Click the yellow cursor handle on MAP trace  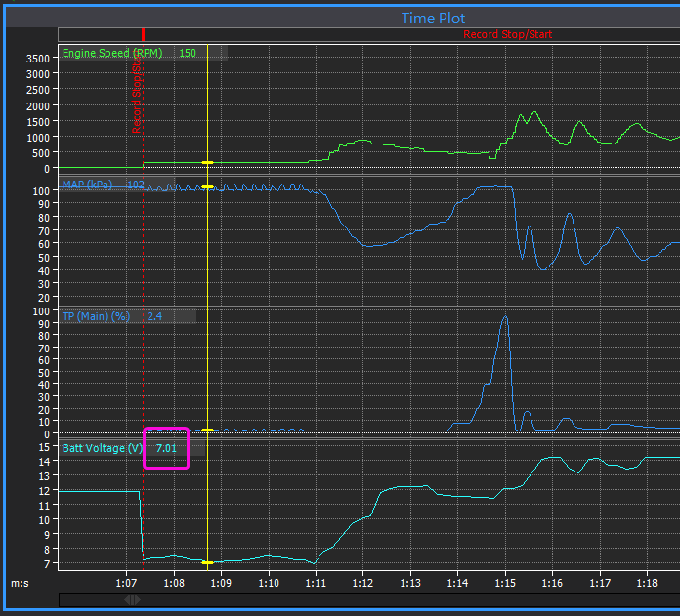(208, 187)
